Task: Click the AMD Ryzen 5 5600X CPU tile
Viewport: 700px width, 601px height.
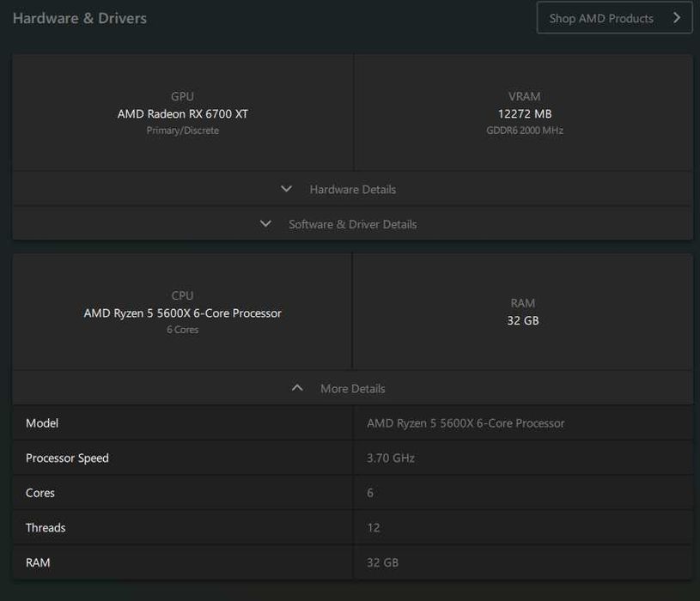Action: pos(182,313)
